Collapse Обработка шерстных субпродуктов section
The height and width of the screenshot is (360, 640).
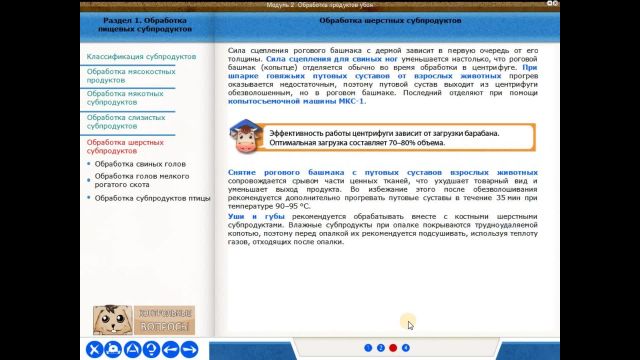pos(125,146)
